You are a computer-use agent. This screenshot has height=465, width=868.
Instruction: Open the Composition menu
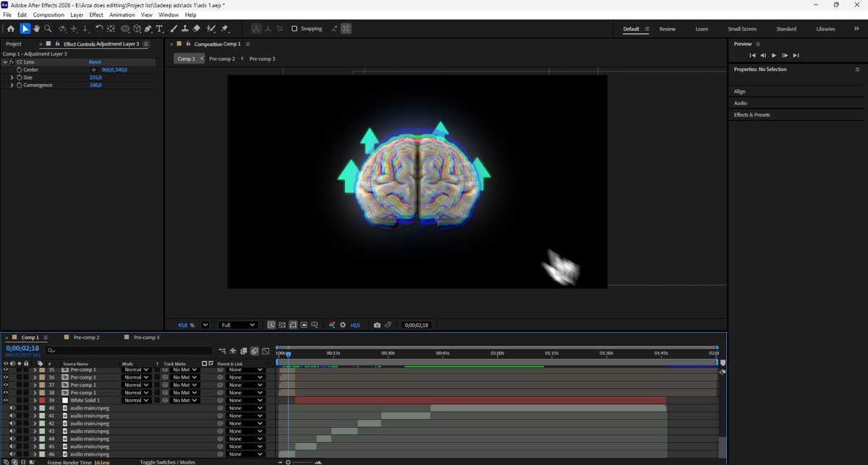pos(48,14)
